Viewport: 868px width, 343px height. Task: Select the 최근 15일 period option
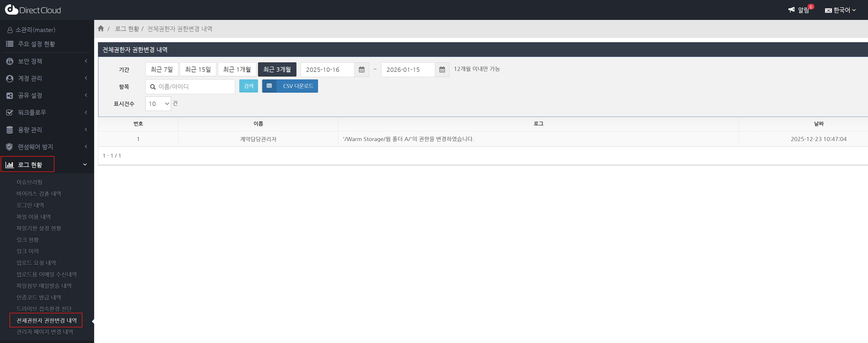pos(198,70)
